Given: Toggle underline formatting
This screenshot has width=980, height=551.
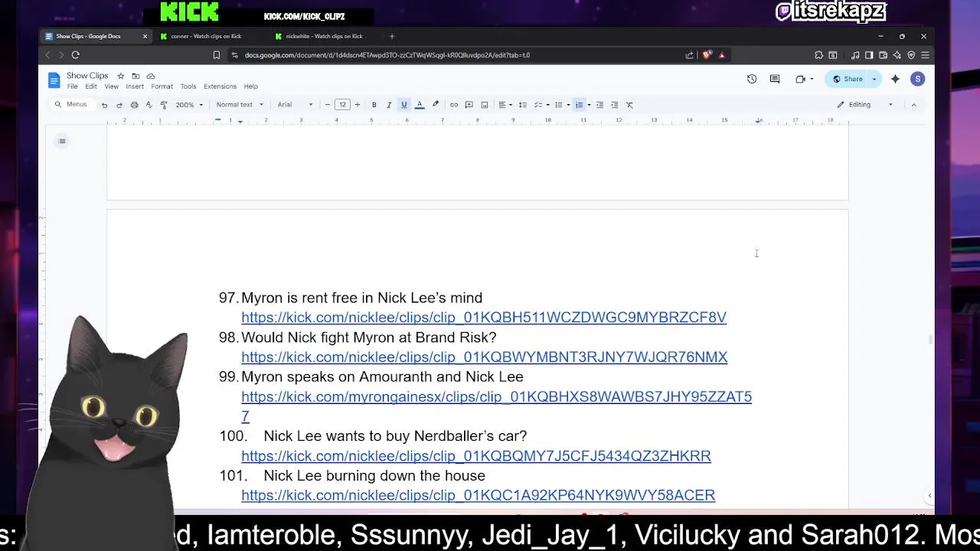Looking at the screenshot, I should pos(404,105).
